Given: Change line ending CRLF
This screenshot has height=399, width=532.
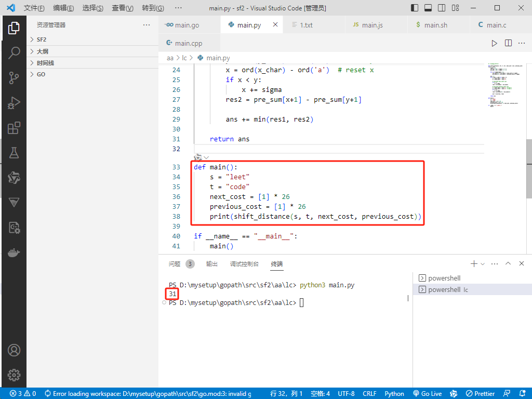Looking at the screenshot, I should tap(369, 394).
